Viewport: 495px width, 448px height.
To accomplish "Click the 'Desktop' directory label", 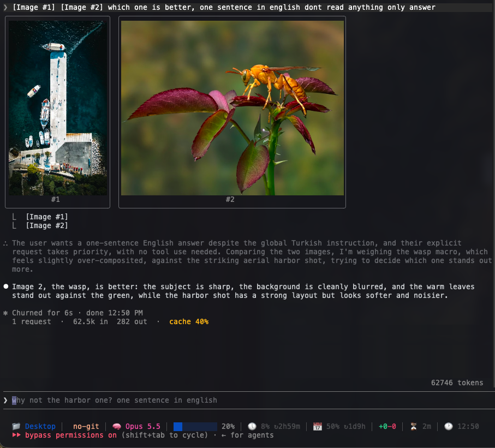I will [40, 426].
